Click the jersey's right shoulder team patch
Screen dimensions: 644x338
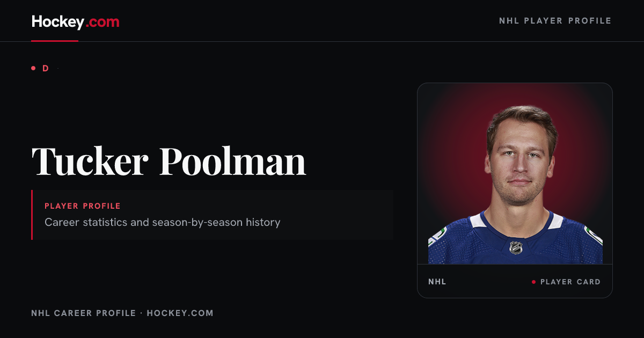(595, 235)
